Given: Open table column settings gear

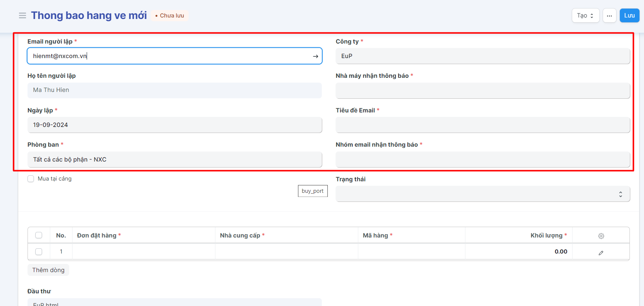Looking at the screenshot, I should pyautogui.click(x=601, y=236).
